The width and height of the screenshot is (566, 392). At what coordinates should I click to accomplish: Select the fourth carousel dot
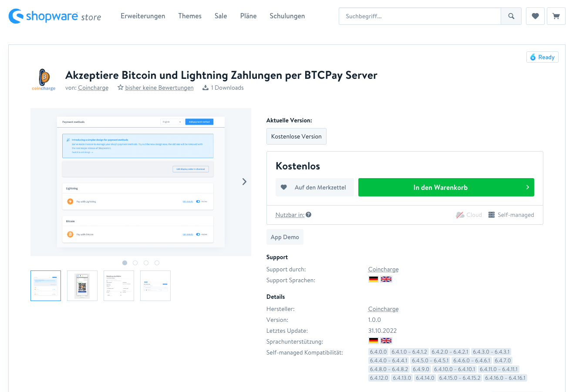pyautogui.click(x=157, y=263)
